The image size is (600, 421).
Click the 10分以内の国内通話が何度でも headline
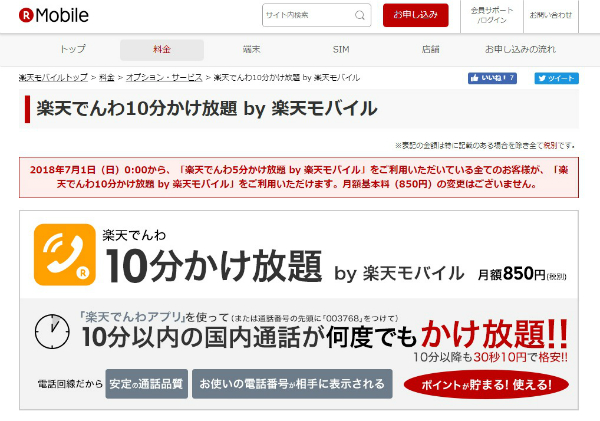coord(249,337)
